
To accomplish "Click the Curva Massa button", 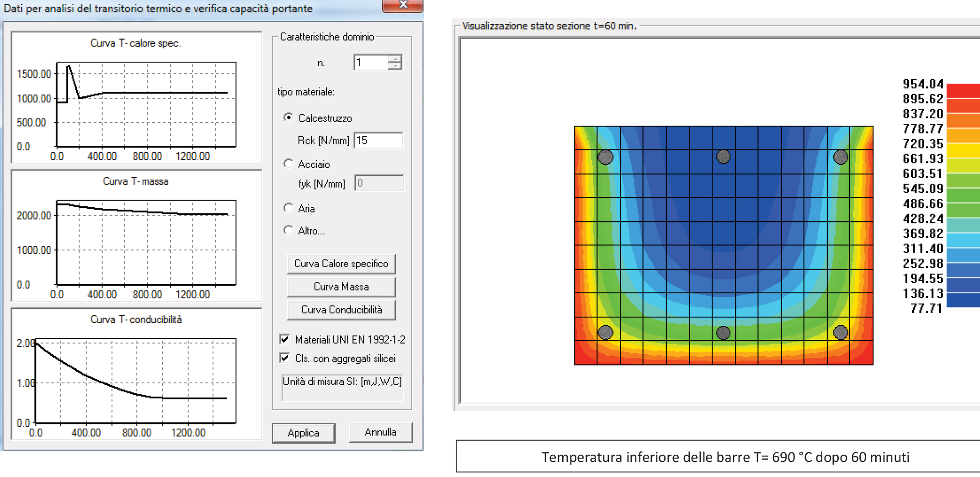I will point(341,286).
